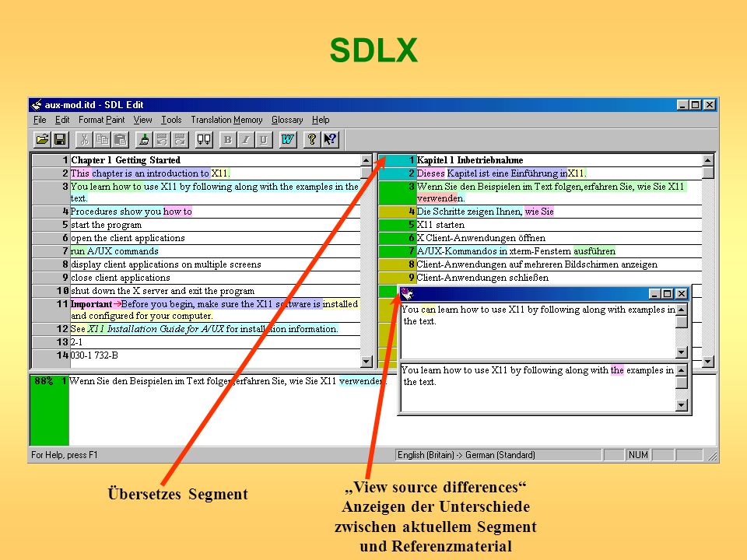Open help with the yellow question mark
747x560 pixels.
pos(311,139)
